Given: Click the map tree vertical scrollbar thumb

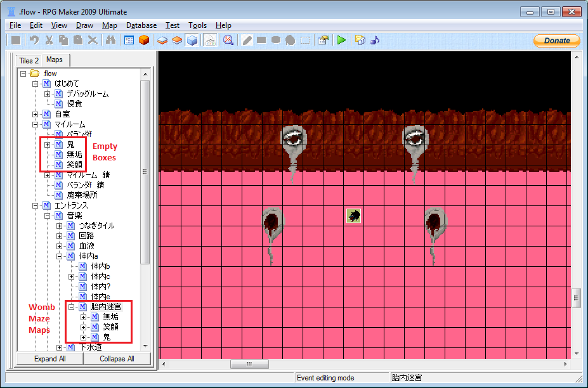Looking at the screenshot, I should tap(145, 172).
